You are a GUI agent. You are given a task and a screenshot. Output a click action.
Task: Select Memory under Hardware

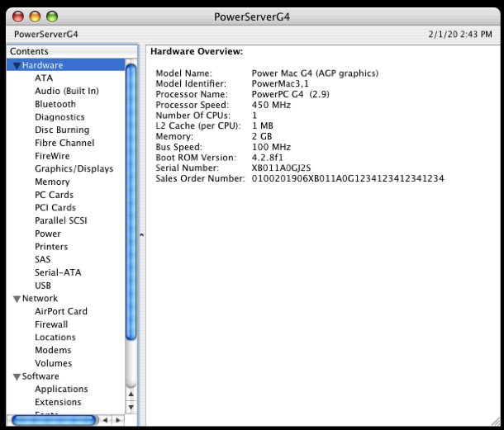[x=52, y=182]
